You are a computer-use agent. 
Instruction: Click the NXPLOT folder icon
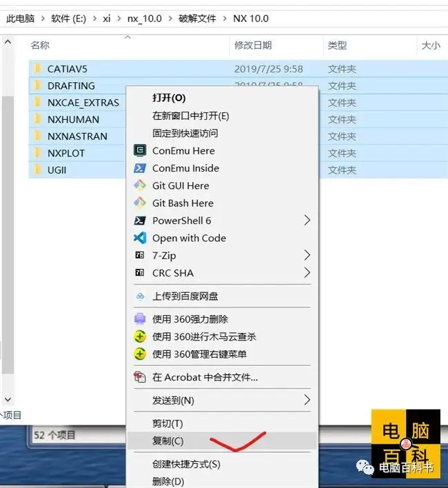(38, 152)
